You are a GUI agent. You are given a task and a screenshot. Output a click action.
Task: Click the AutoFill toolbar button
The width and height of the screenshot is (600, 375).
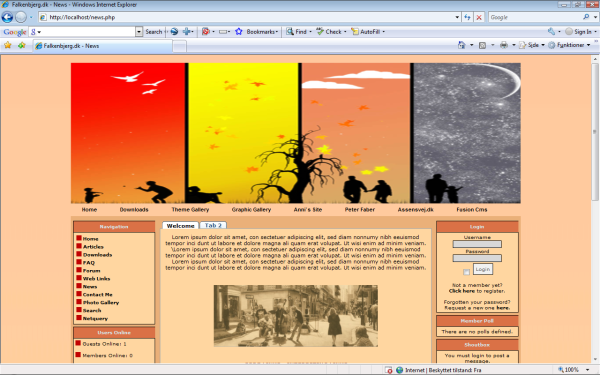[368, 32]
